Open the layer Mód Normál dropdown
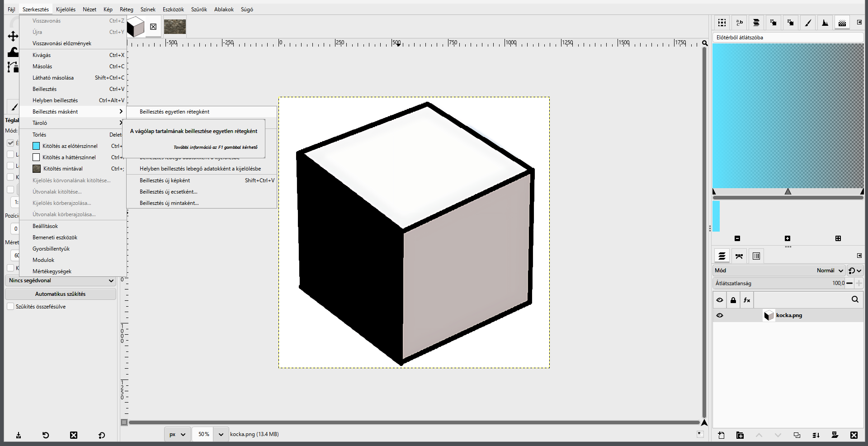The image size is (868, 446). [779, 270]
